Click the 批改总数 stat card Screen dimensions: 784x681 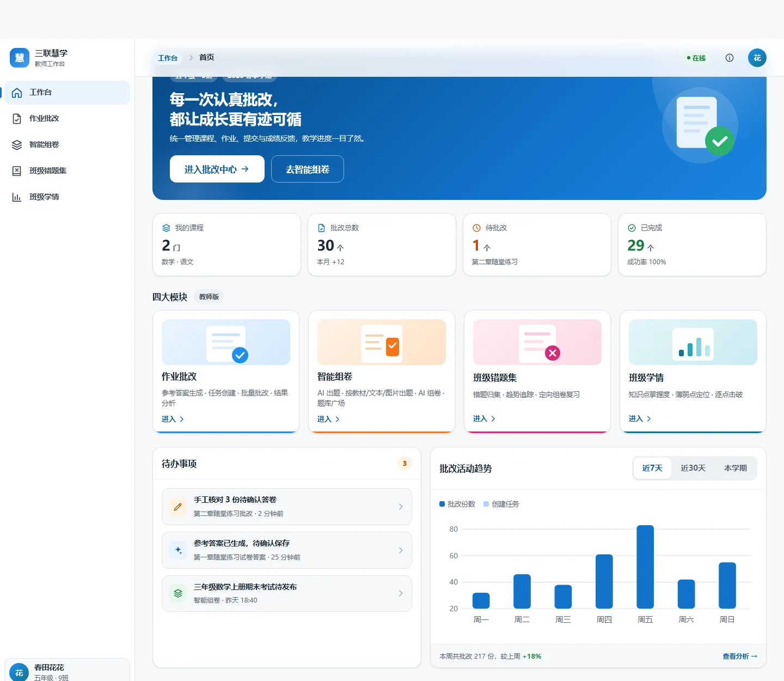pyautogui.click(x=382, y=245)
